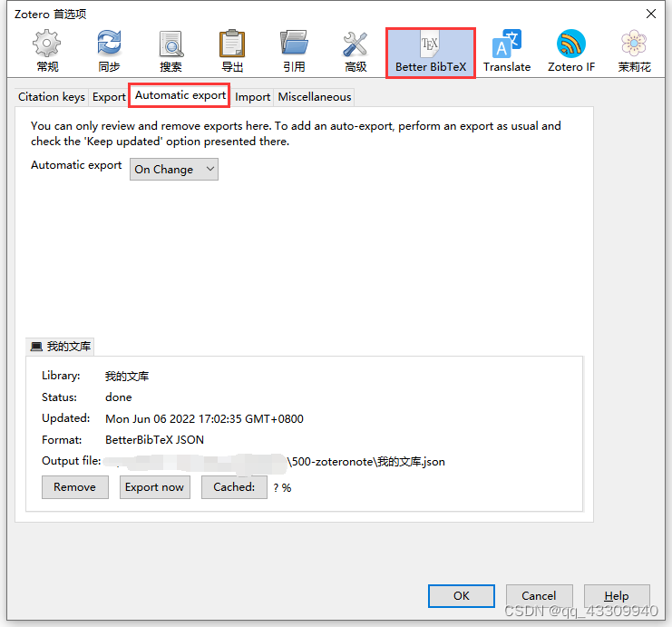Open the 高级 (Advanced) preferences pane

(x=355, y=51)
